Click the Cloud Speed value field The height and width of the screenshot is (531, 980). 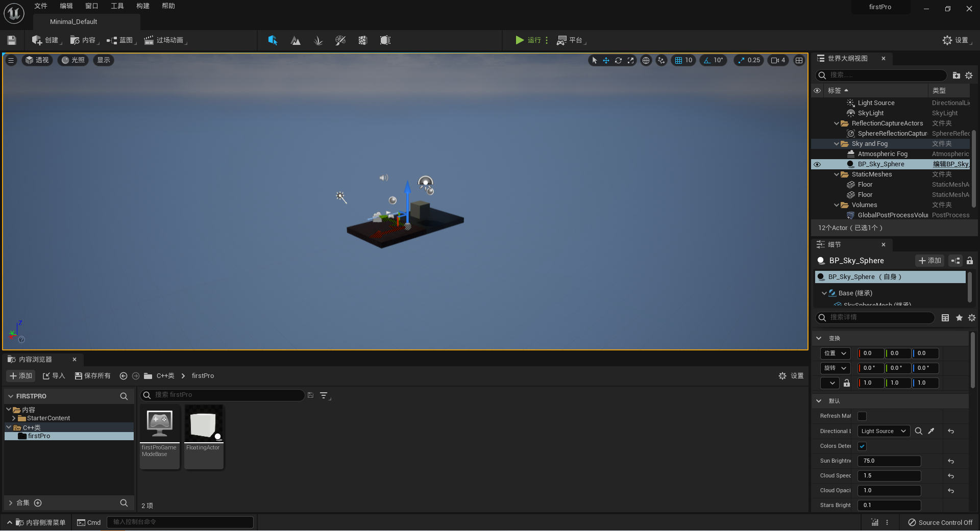click(x=889, y=476)
